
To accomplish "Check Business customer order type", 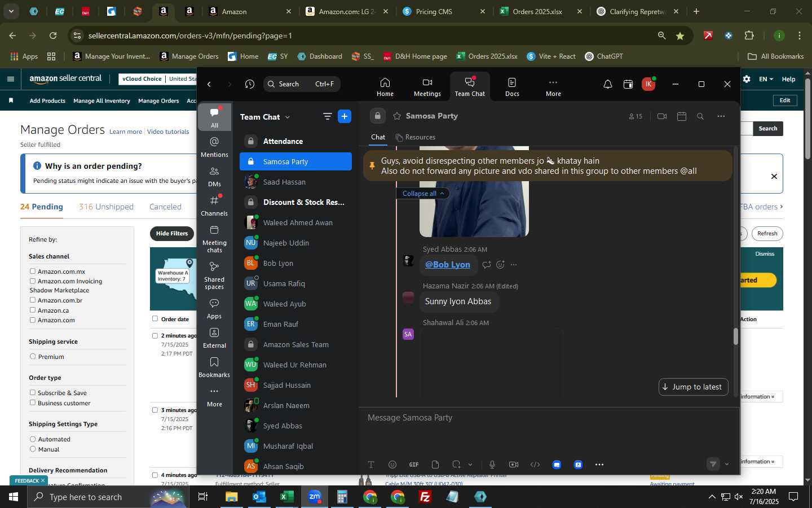I will [33, 403].
